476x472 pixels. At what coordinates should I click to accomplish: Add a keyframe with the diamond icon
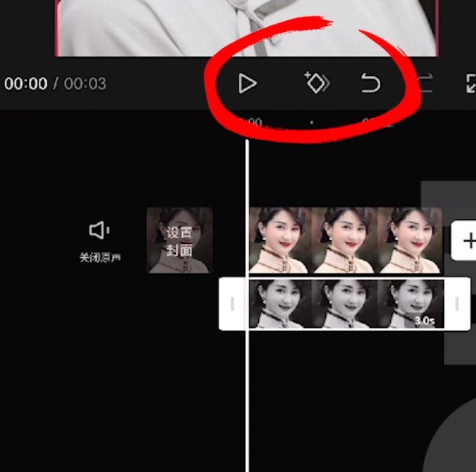pos(316,83)
